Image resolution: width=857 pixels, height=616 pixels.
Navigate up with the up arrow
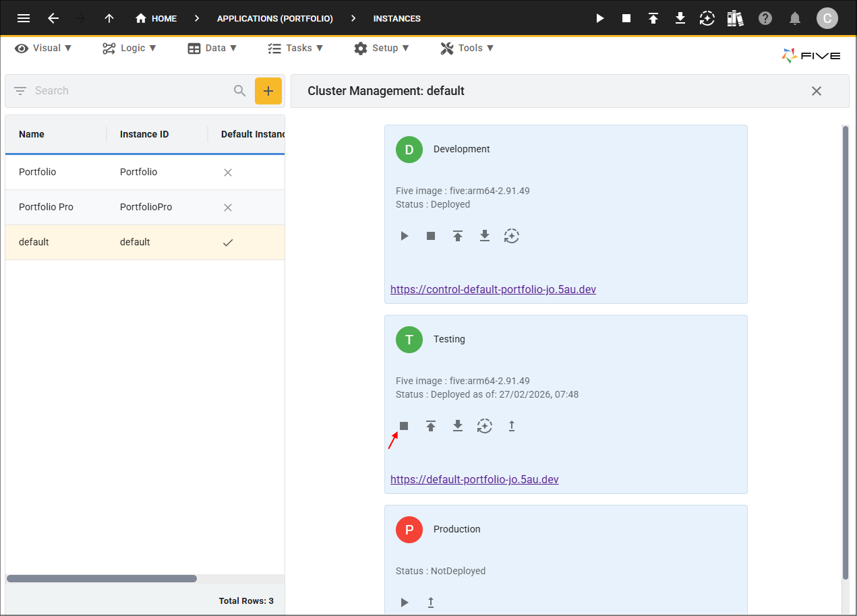[x=109, y=18]
